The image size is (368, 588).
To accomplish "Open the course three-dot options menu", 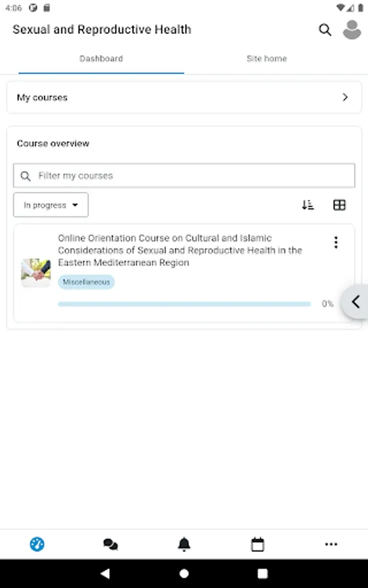I will click(336, 242).
